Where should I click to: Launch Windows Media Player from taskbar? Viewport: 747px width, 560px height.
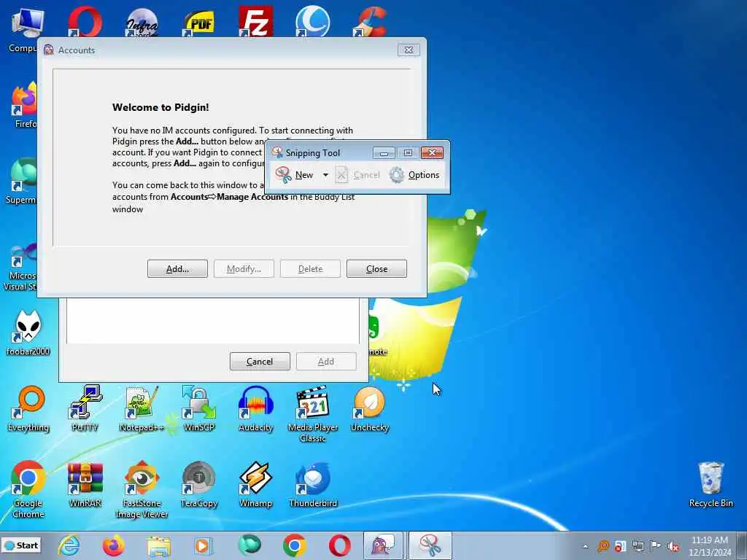pyautogui.click(x=204, y=545)
